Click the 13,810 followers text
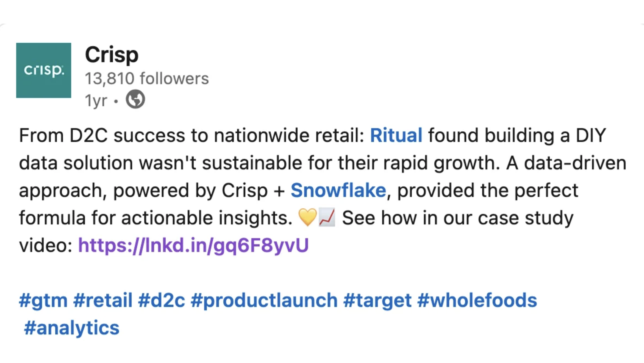Viewport: 644px width, 363px height. (147, 79)
